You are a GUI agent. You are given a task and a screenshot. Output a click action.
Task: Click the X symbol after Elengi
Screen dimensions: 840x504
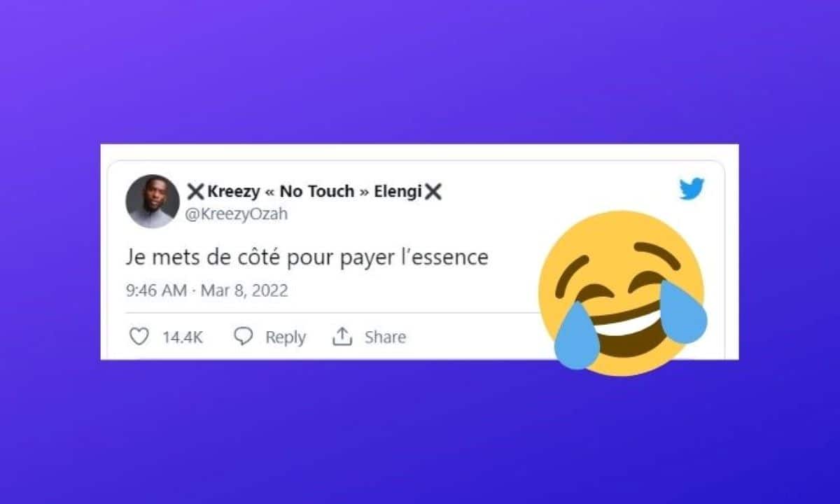433,191
